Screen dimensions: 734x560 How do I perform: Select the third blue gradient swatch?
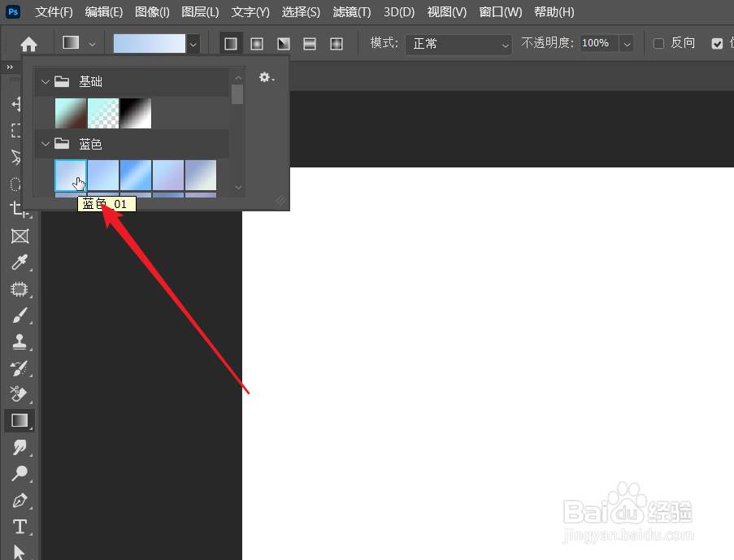(136, 175)
